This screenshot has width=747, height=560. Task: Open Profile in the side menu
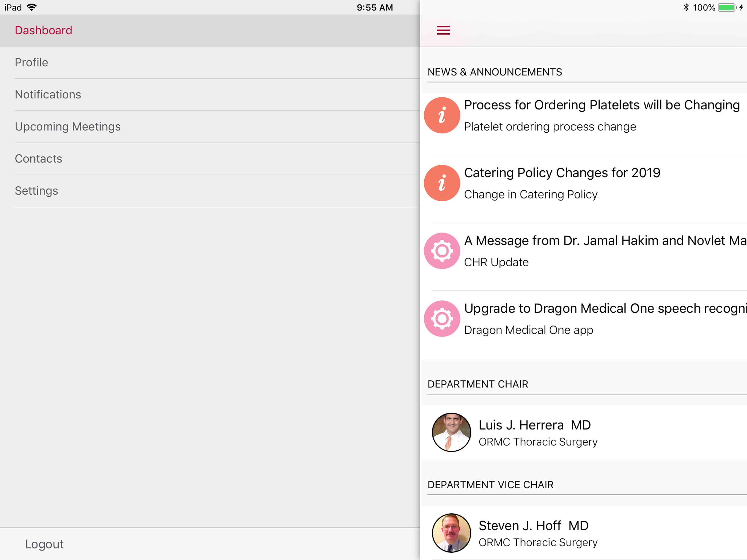pos(210,63)
